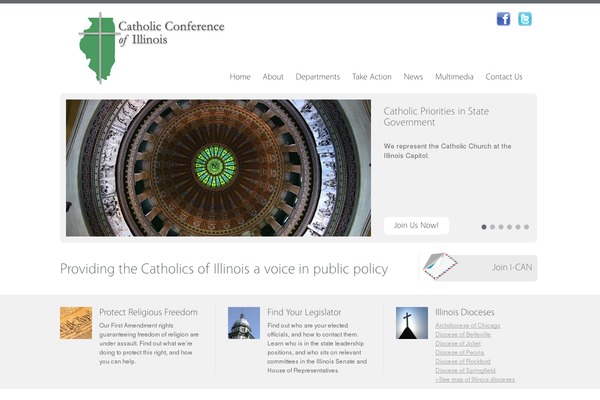
Task: Open the church cross silhouette thumbnail
Action: (412, 323)
